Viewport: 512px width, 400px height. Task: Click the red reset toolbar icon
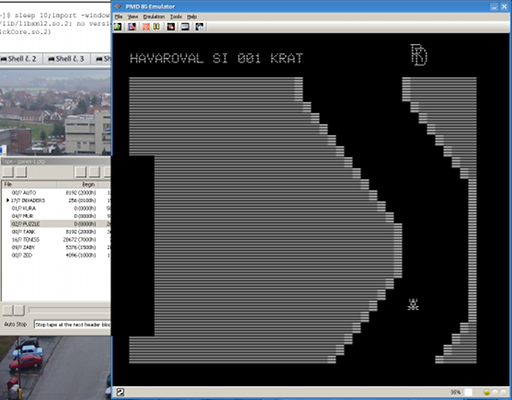point(146,27)
